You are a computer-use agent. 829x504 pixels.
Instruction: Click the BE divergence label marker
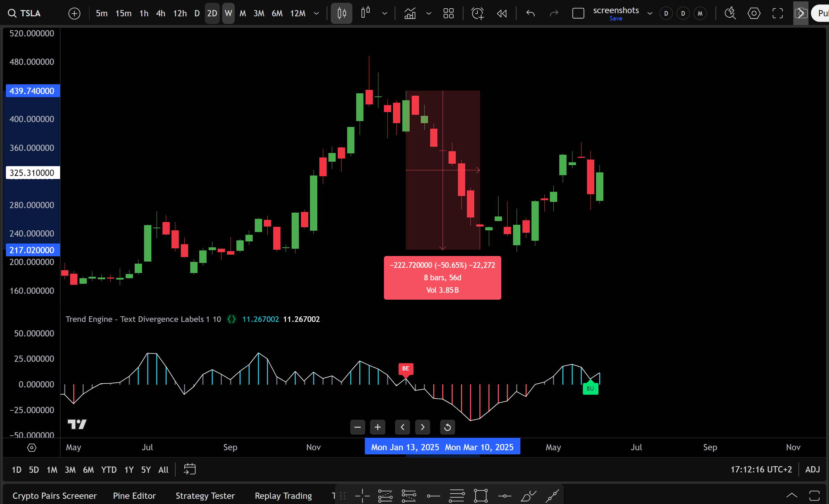tap(405, 369)
